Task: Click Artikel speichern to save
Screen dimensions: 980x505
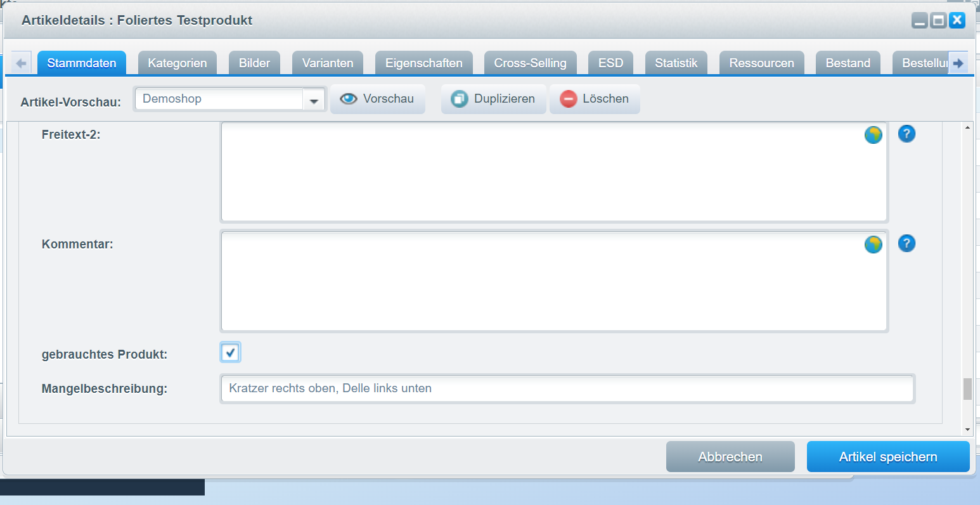Action: [x=888, y=457]
